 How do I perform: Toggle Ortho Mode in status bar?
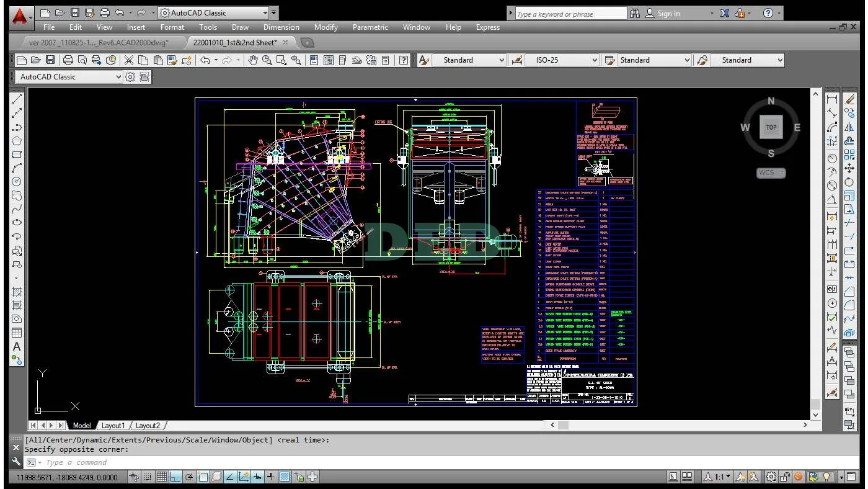pyautogui.click(x=175, y=477)
